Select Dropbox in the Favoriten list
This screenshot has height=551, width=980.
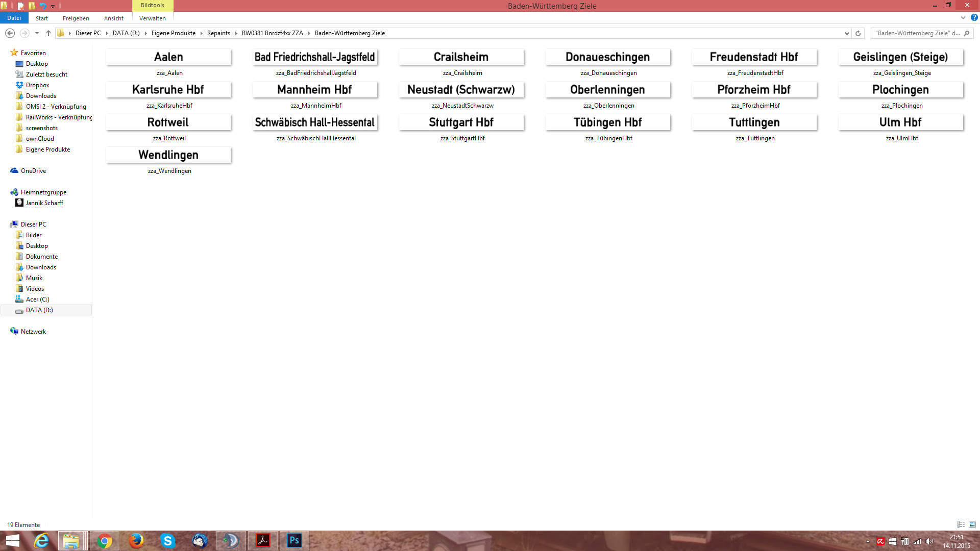tap(37, 85)
